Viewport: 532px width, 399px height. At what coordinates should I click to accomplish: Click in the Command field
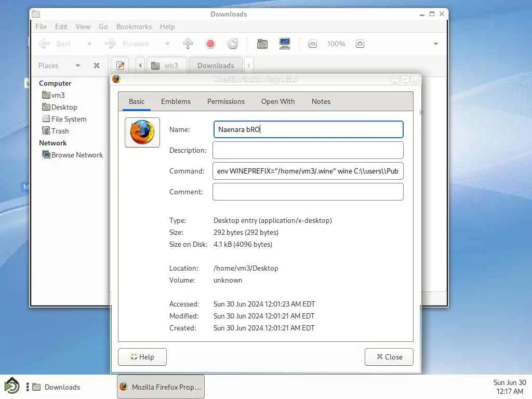coord(308,171)
